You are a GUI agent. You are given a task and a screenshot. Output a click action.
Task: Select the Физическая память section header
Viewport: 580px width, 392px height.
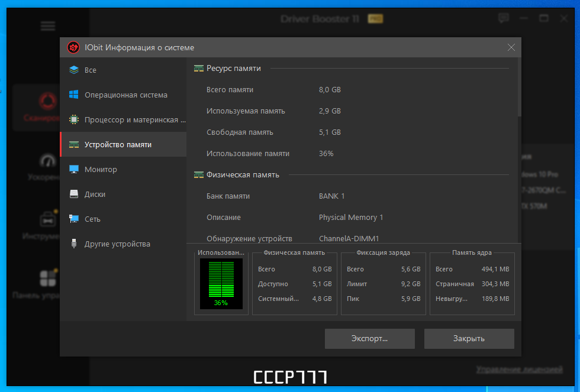pos(243,175)
